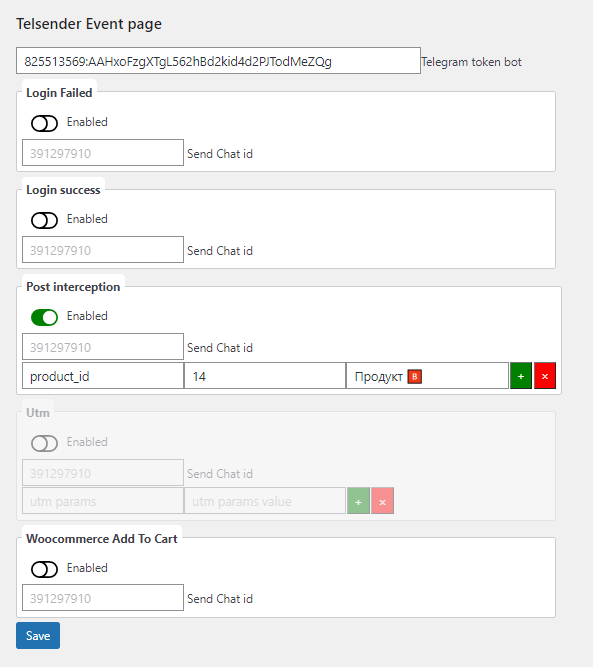Viewport: 593px width, 667px height.
Task: Click red remove button in Post interception row
Action: pos(545,376)
